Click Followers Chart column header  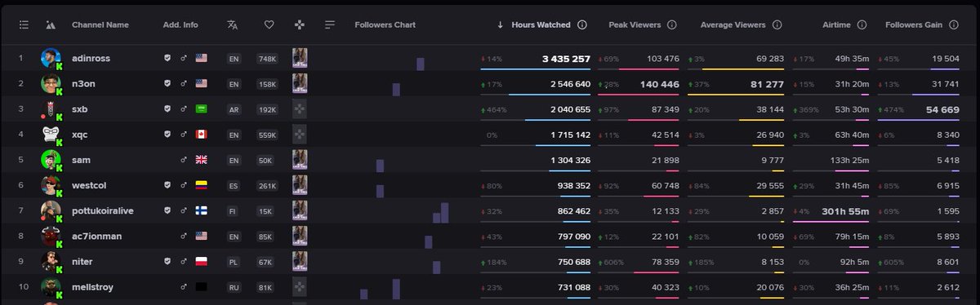[385, 25]
